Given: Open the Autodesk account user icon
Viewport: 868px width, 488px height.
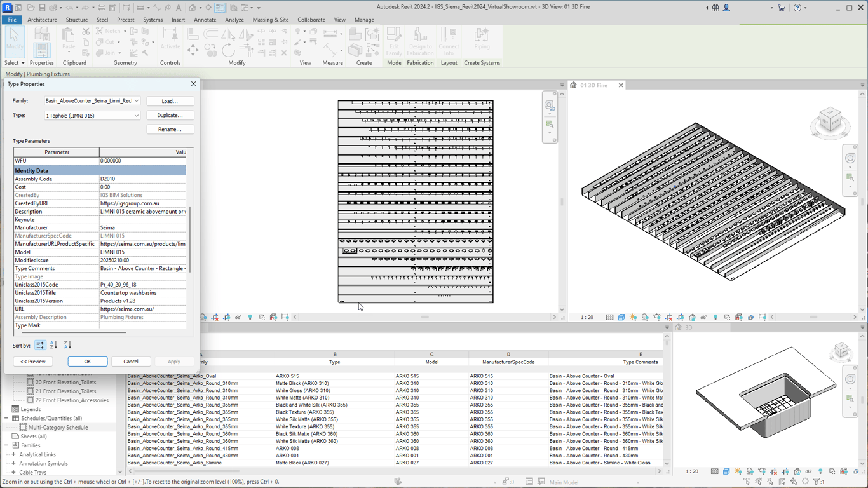Looking at the screenshot, I should (726, 8).
